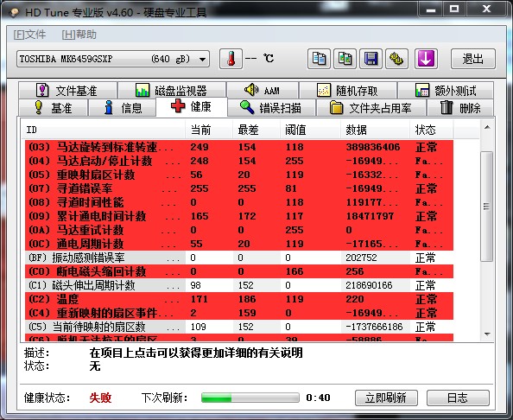Click the 退出 exit button
The image size is (513, 420).
click(473, 59)
